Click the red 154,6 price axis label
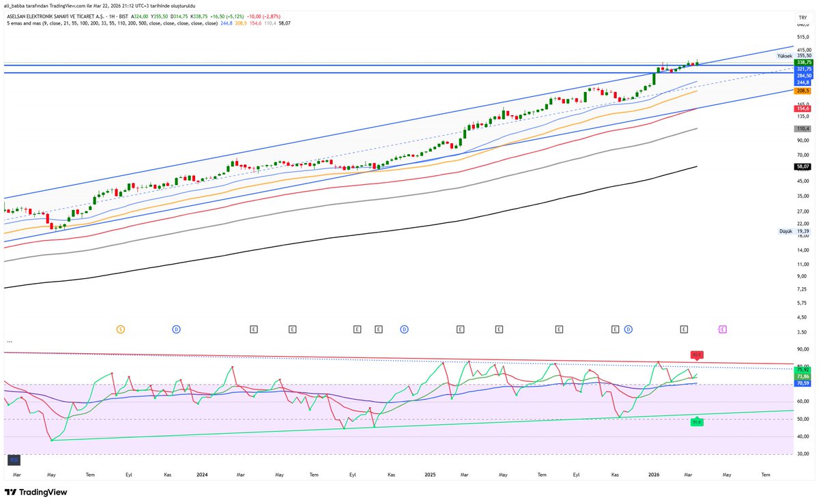This screenshot has width=819, height=504. 803,109
